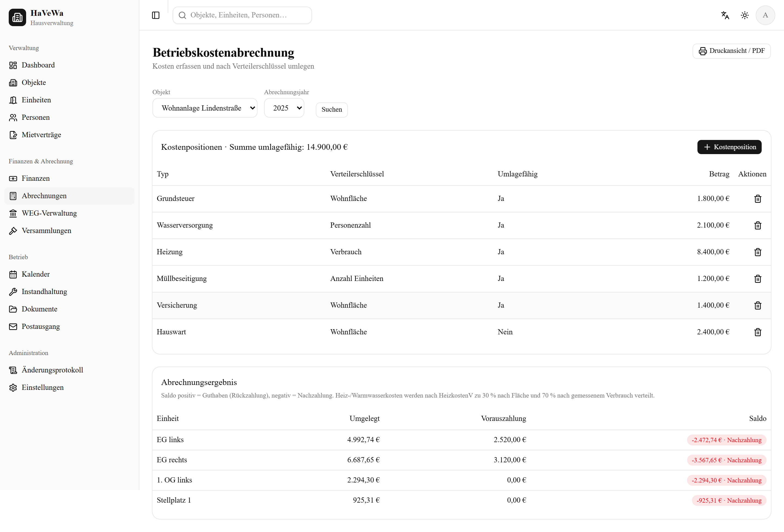Open Dokumente in sidebar
Screen dimensions: 784x532
[69, 309]
